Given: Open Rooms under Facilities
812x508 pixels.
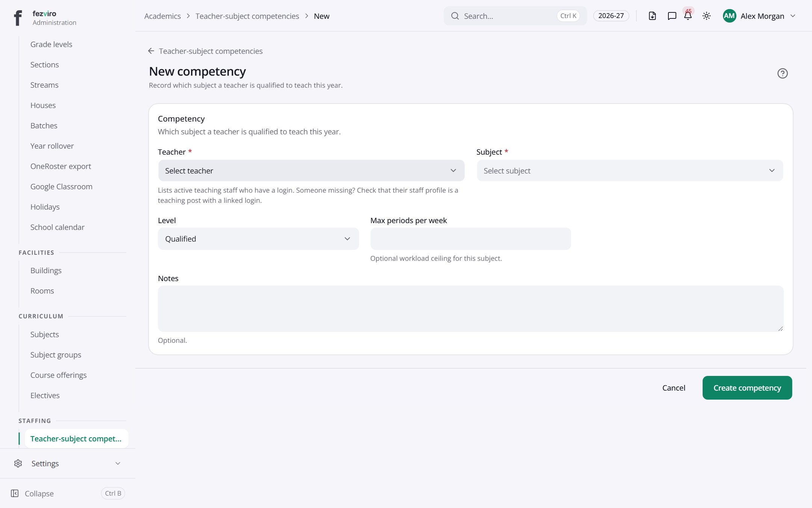Looking at the screenshot, I should coord(42,291).
